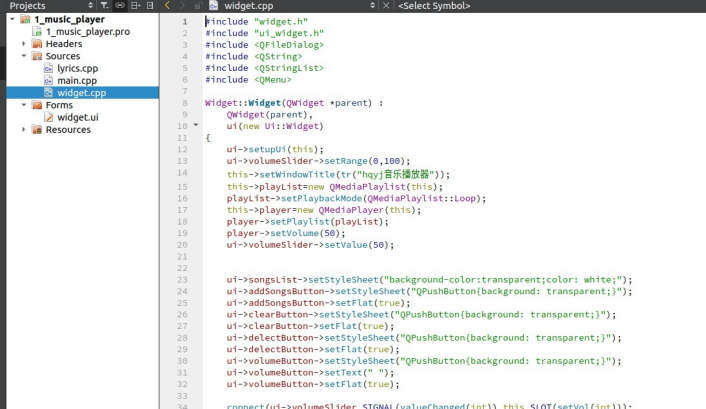Click the sidebar panel close/collapse icon
The height and width of the screenshot is (409, 706).
[x=150, y=5]
